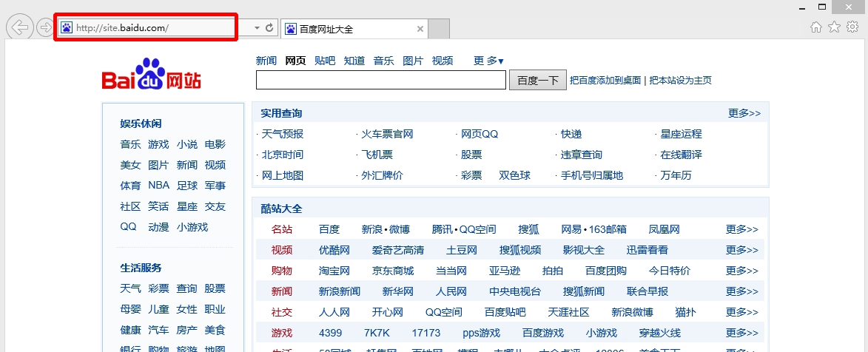Open the 星座运程 link

[681, 134]
